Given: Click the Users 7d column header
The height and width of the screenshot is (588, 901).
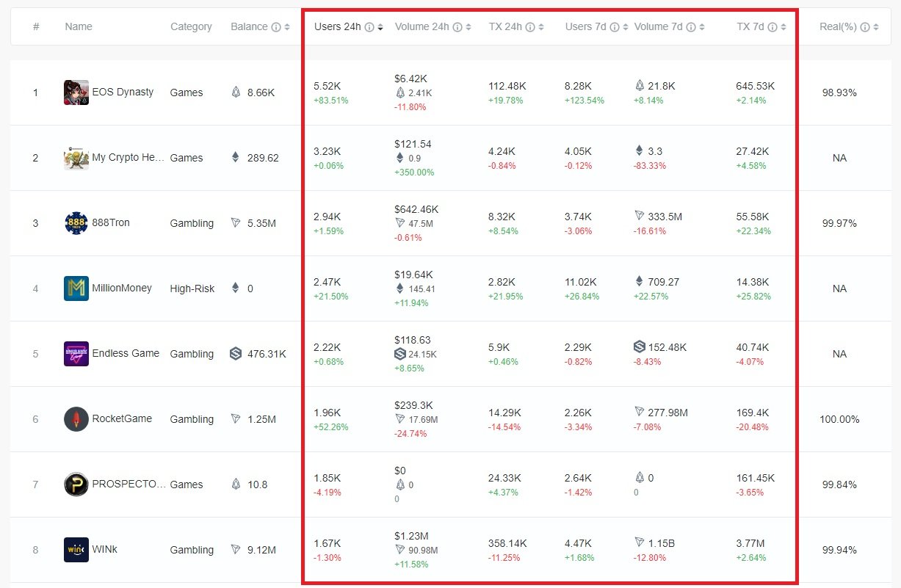Looking at the screenshot, I should pyautogui.click(x=585, y=27).
